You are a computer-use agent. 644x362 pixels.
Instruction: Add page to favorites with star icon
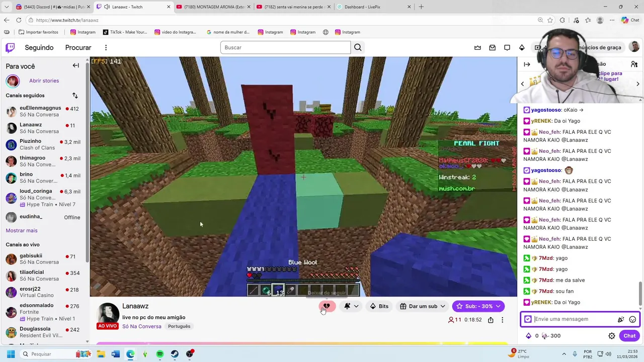click(x=551, y=20)
